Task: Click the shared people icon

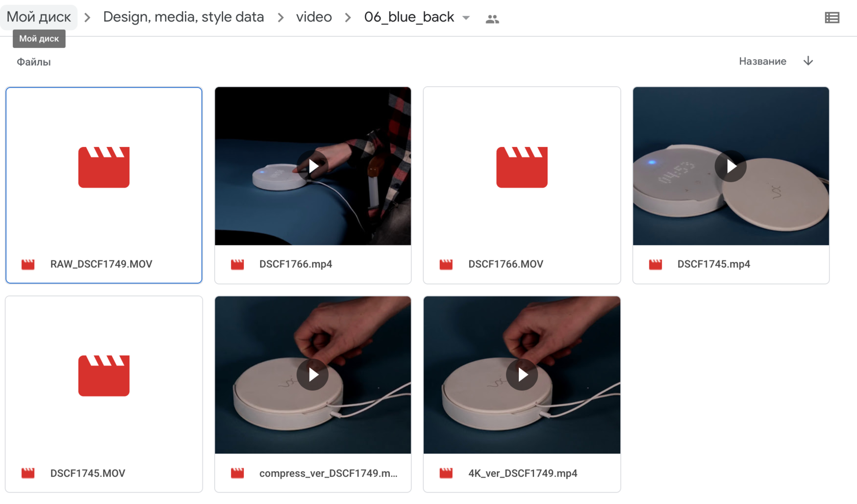Action: click(492, 19)
